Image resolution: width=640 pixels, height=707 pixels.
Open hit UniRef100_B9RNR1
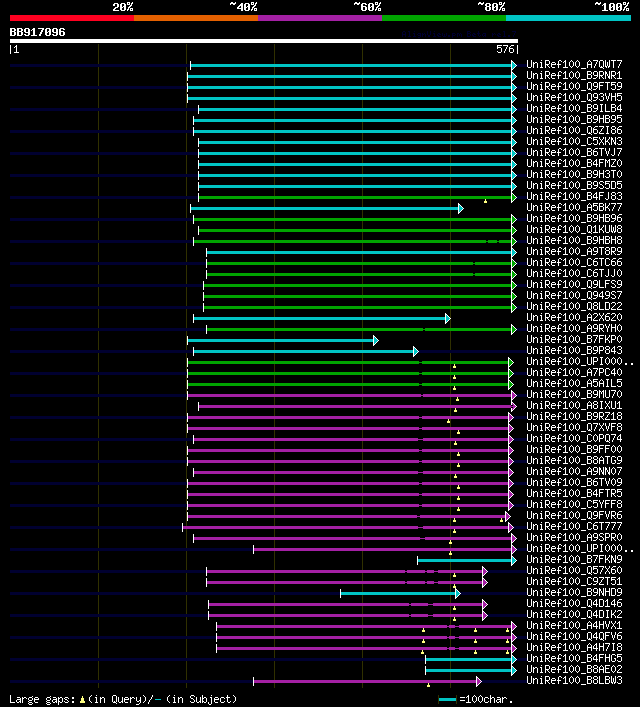(x=574, y=75)
